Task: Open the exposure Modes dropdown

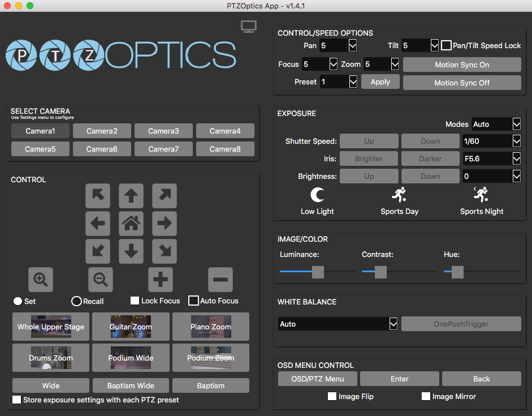Action: [x=496, y=124]
